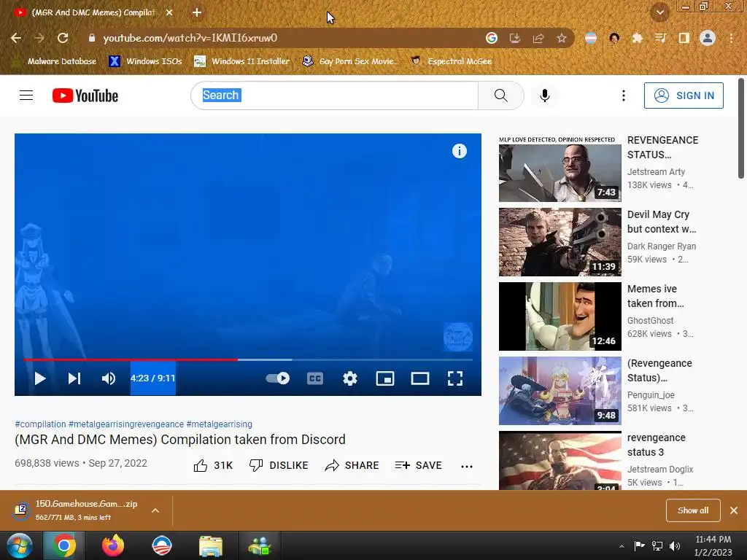
Task: Open Espectral McGee bookmark
Action: pyautogui.click(x=451, y=61)
